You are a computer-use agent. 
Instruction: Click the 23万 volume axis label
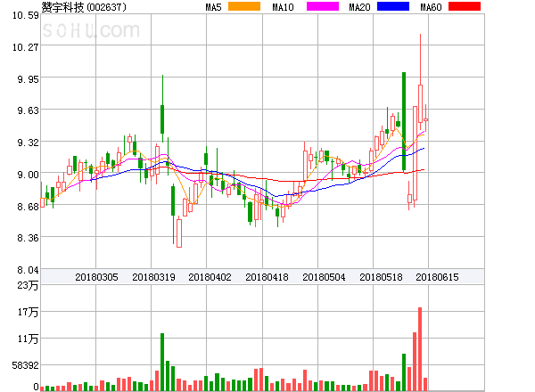click(x=28, y=285)
